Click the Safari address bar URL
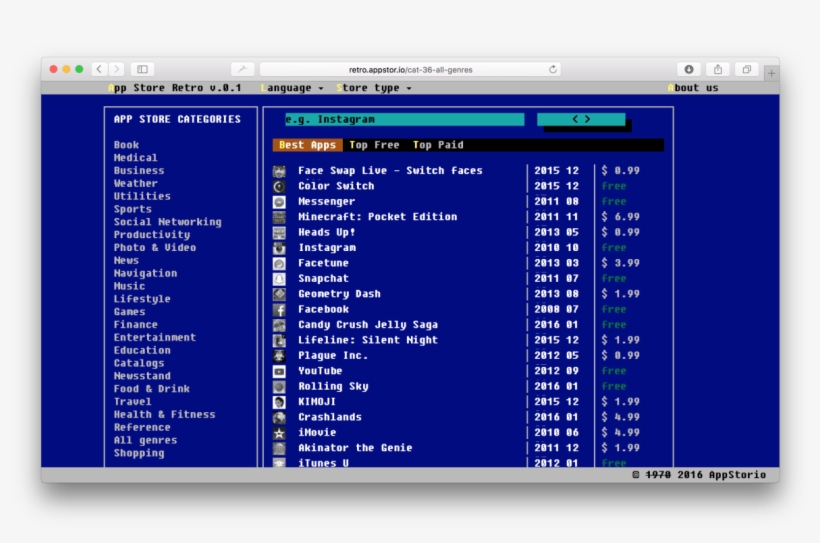This screenshot has width=820, height=543. point(411,70)
